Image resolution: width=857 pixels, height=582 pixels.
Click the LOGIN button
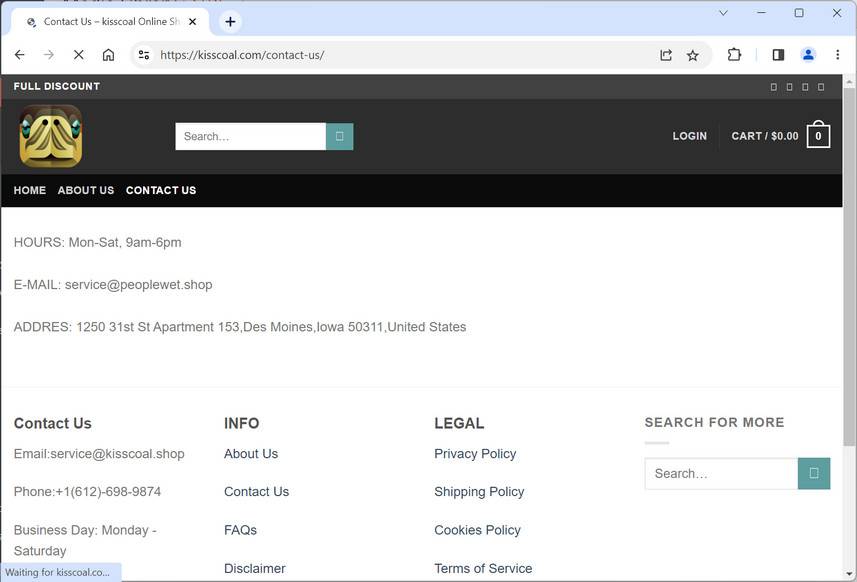click(x=689, y=135)
